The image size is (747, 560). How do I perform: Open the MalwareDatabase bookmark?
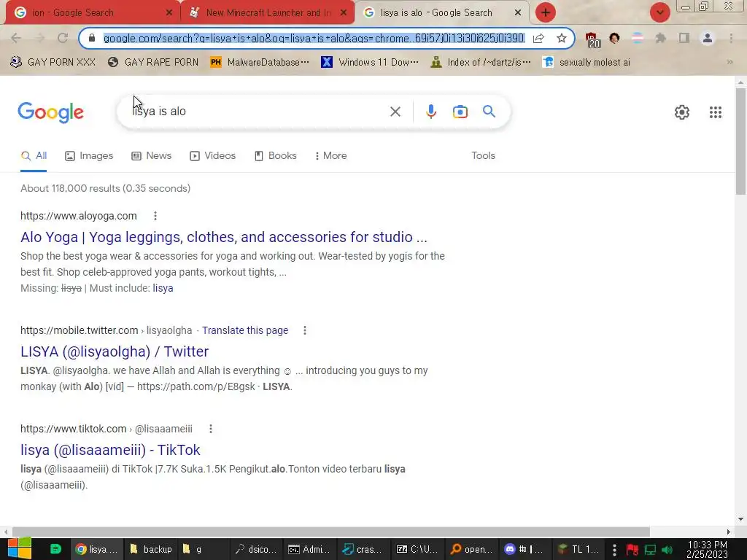pos(260,62)
